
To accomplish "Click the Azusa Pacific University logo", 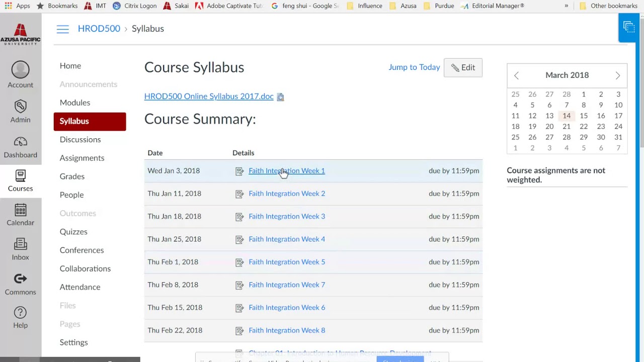I will (x=20, y=34).
